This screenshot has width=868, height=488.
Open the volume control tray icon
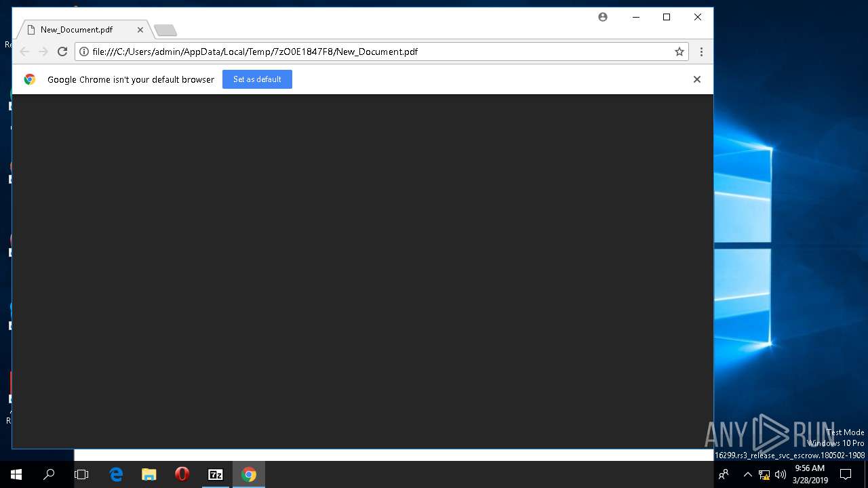pyautogui.click(x=780, y=474)
